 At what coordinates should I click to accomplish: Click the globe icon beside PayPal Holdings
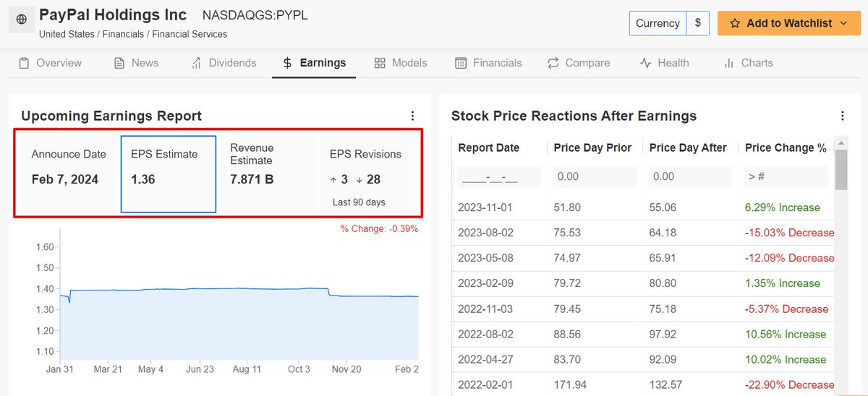click(x=21, y=20)
